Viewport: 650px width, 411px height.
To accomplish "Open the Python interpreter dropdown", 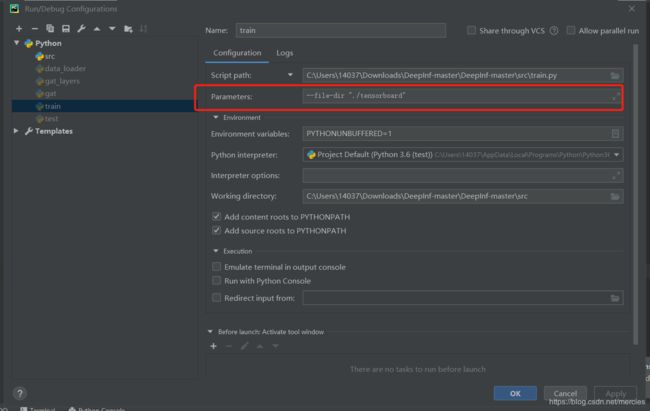I will (616, 155).
